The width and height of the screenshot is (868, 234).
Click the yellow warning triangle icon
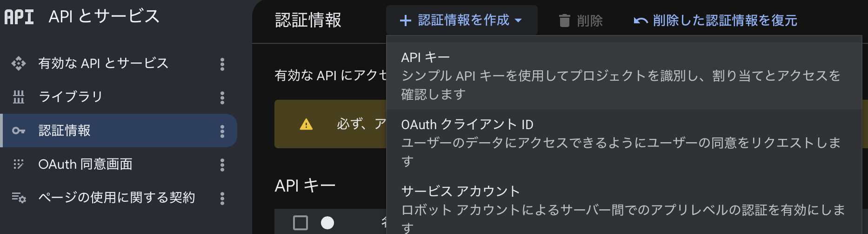pyautogui.click(x=306, y=124)
